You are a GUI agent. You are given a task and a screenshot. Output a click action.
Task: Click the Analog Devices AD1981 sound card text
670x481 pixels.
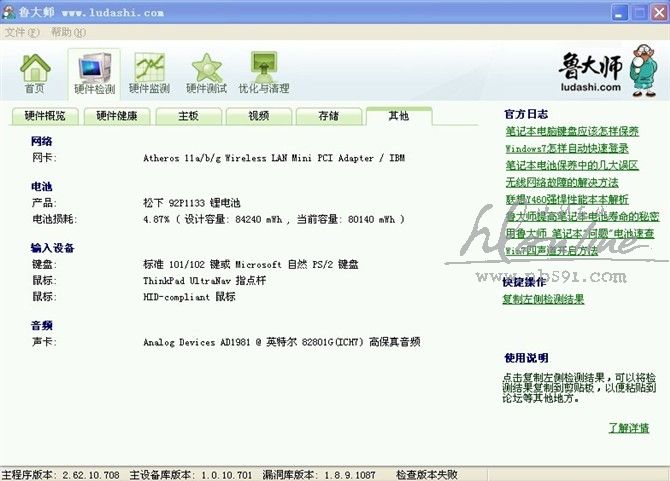pyautogui.click(x=282, y=342)
